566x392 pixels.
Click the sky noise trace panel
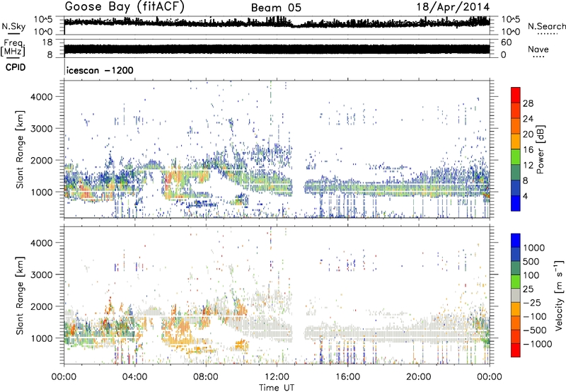(277, 25)
